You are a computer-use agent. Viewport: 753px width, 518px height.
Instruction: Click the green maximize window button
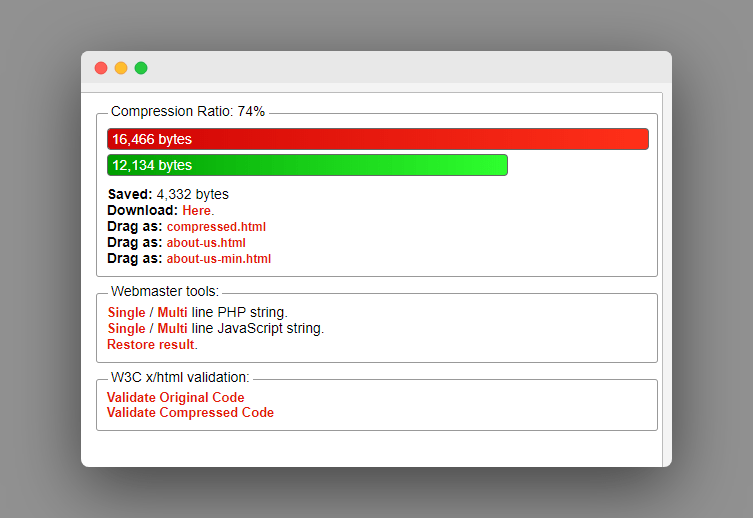tap(141, 68)
